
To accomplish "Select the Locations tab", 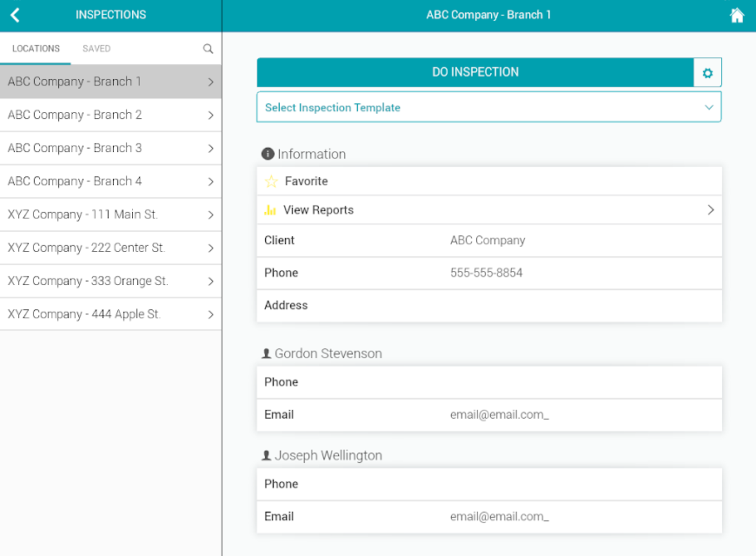I will point(36,49).
